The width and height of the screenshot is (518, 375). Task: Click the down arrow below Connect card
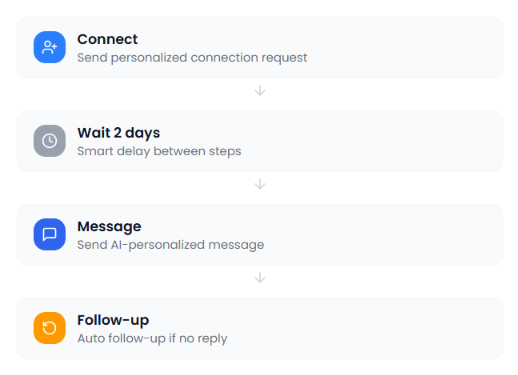pyautogui.click(x=260, y=91)
